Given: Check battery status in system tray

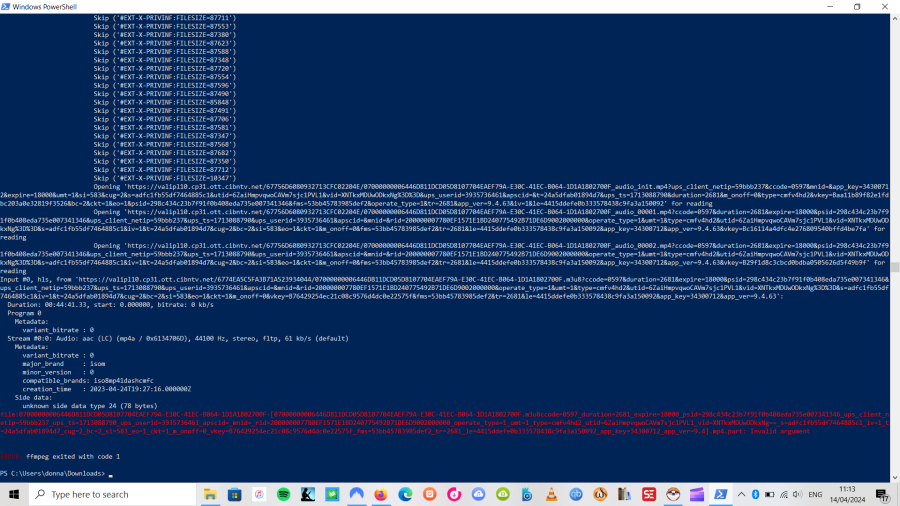Looking at the screenshot, I should tap(770, 494).
